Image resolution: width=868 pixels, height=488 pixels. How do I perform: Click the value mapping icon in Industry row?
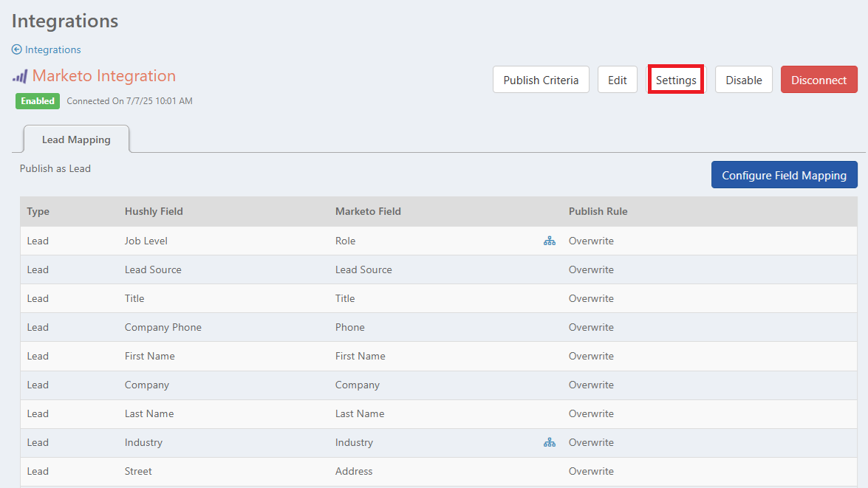(x=549, y=442)
